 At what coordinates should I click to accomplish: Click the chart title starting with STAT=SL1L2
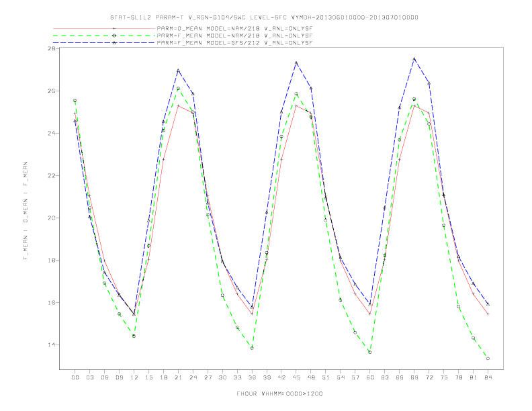[x=264, y=17]
